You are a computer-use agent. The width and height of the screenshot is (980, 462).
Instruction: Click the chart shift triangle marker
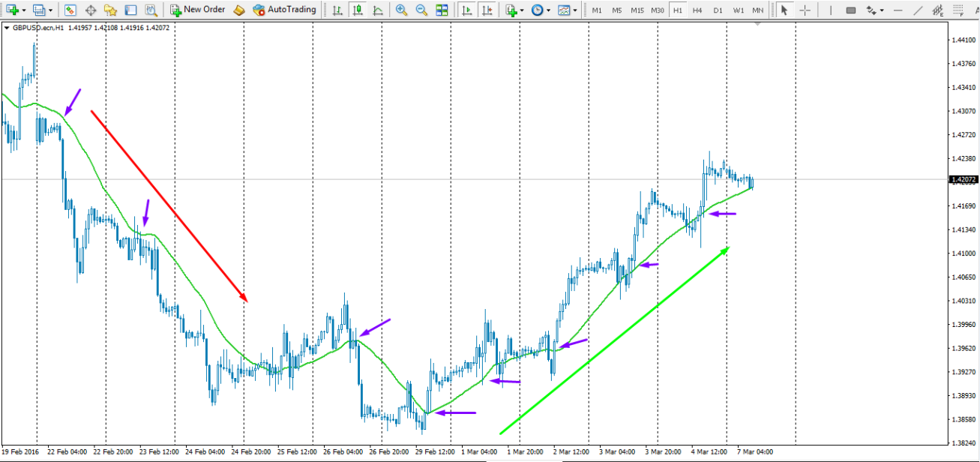coord(758,25)
